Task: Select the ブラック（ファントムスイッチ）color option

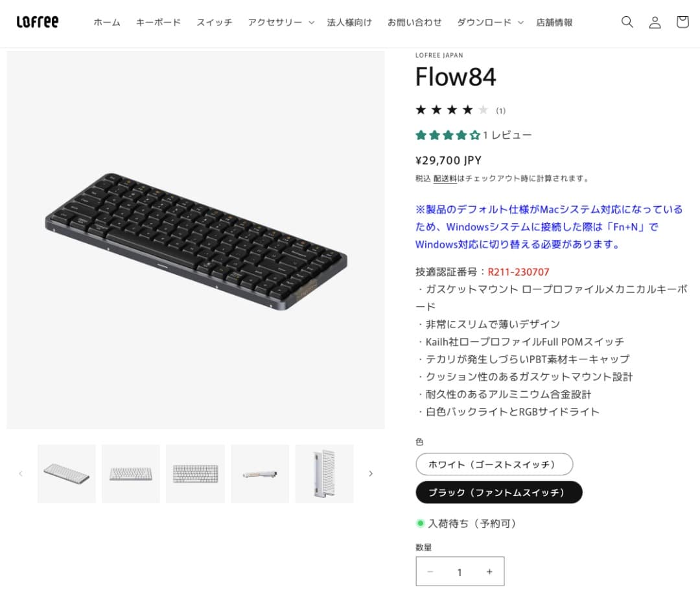Action: tap(498, 492)
